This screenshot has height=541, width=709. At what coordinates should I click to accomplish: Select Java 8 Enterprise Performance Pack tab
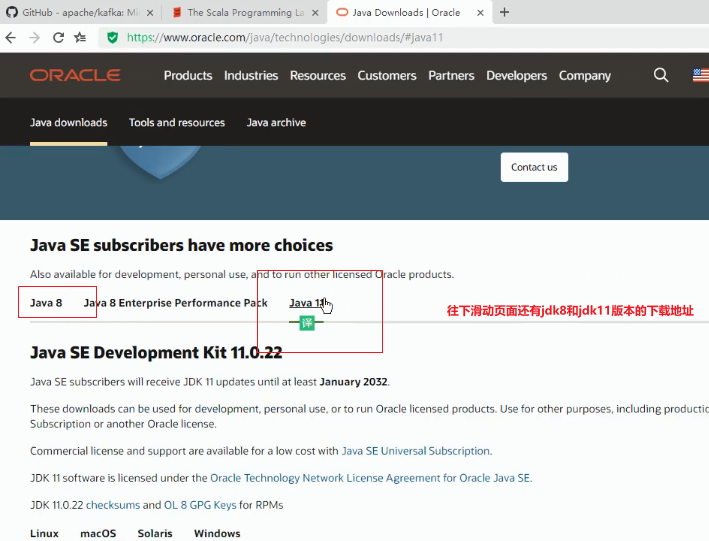click(x=175, y=303)
